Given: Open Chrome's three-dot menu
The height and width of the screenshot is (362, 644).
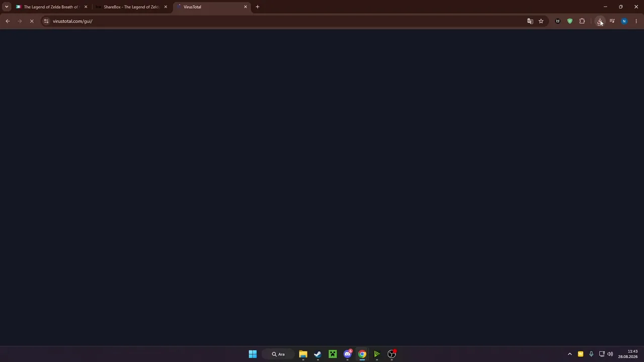Looking at the screenshot, I should coord(636,21).
